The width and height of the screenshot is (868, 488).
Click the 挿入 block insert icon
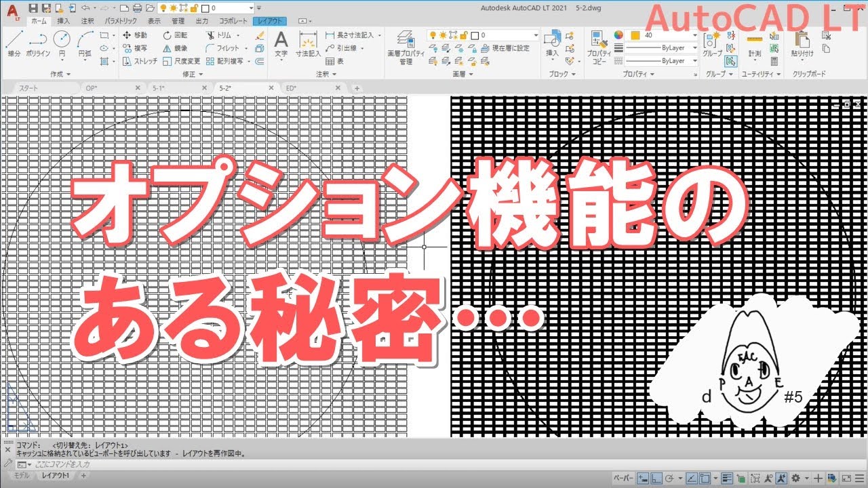click(553, 43)
